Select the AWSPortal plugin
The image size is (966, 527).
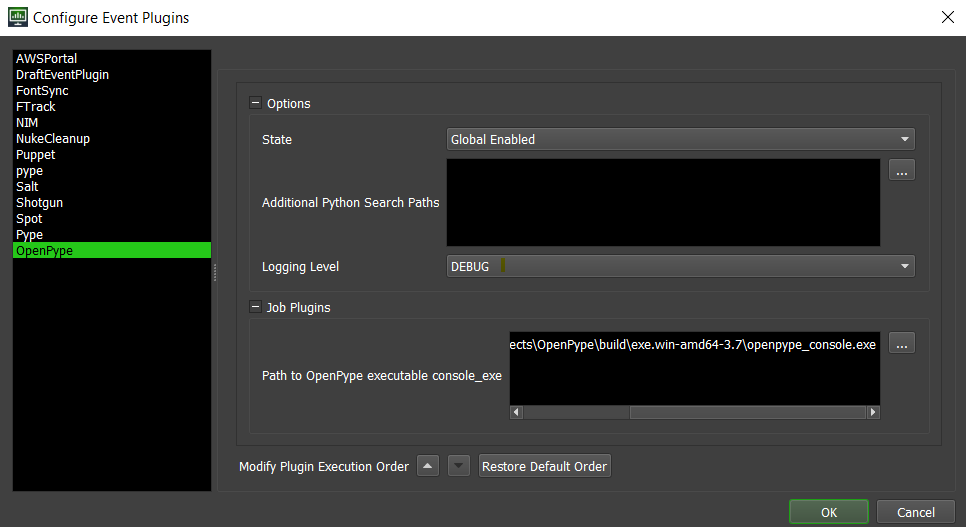(x=46, y=59)
